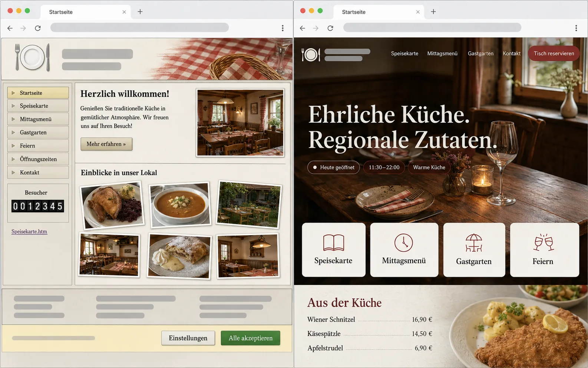Click the arrow beside Speisekarte in sidebar
The image size is (588, 368).
[x=13, y=106]
